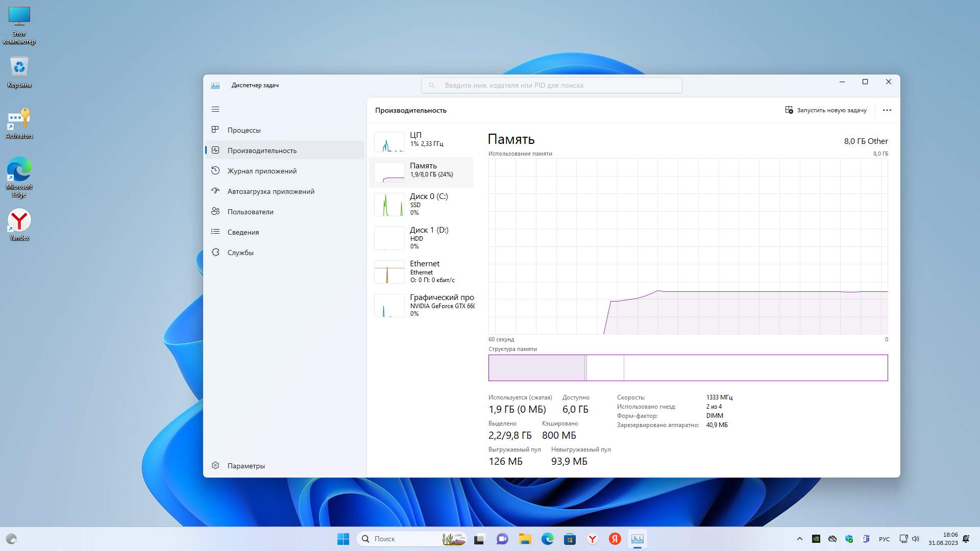Screen dimensions: 980x551
Task: Open the Services page
Action: (240, 253)
